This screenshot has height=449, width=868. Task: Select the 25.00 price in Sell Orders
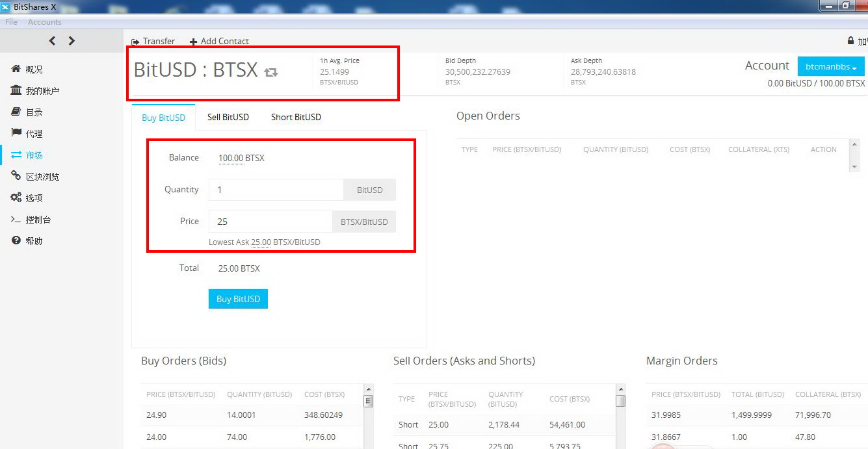[439, 425]
